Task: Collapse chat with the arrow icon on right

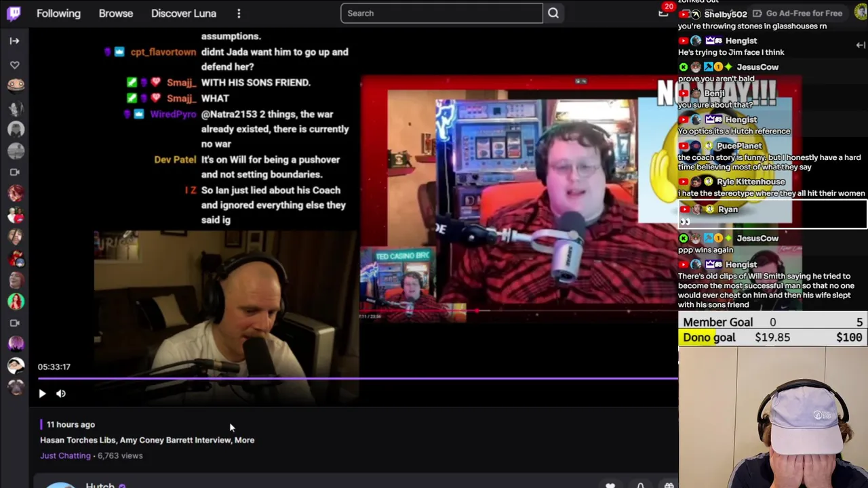Action: pos(861,45)
